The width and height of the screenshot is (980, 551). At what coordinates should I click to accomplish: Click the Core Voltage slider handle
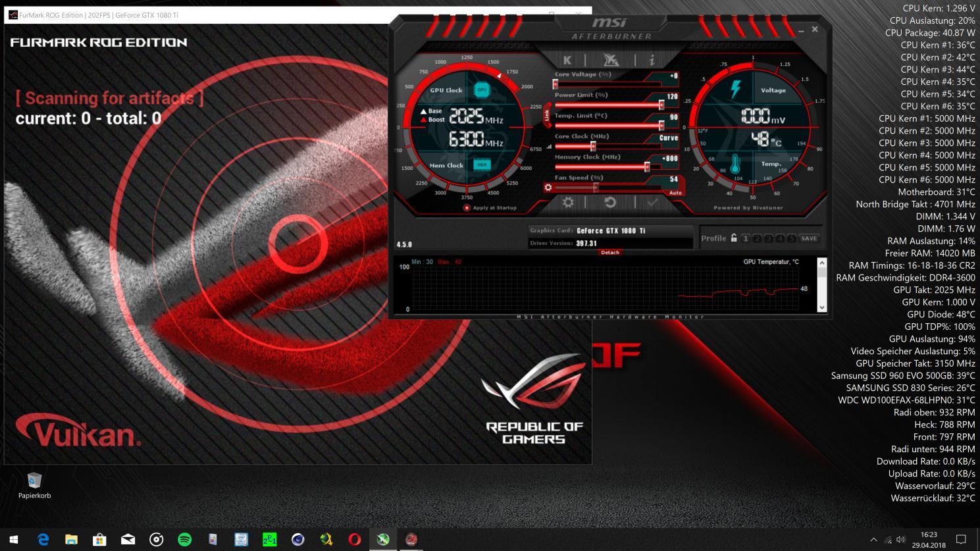click(x=555, y=84)
